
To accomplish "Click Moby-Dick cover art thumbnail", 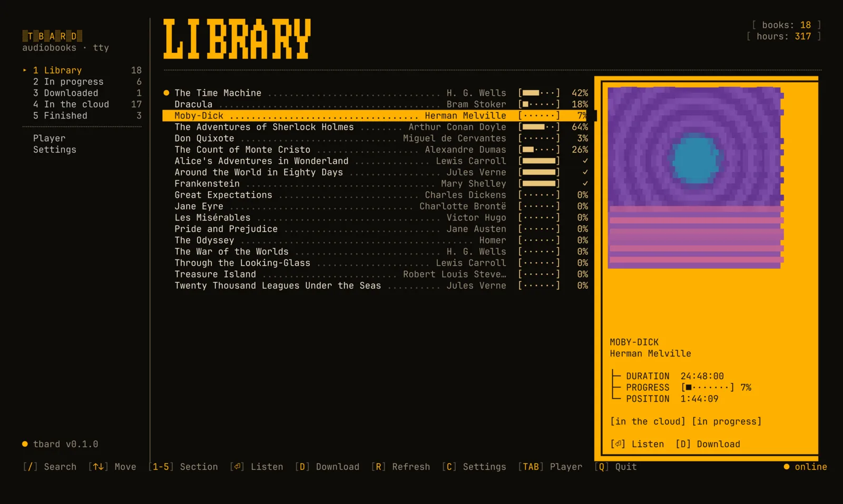I will (x=695, y=177).
